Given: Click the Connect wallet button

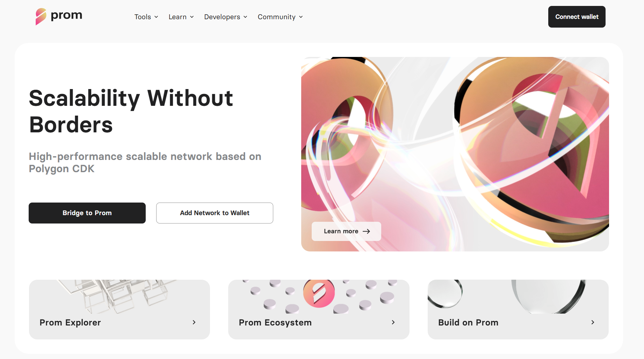Looking at the screenshot, I should pyautogui.click(x=577, y=17).
